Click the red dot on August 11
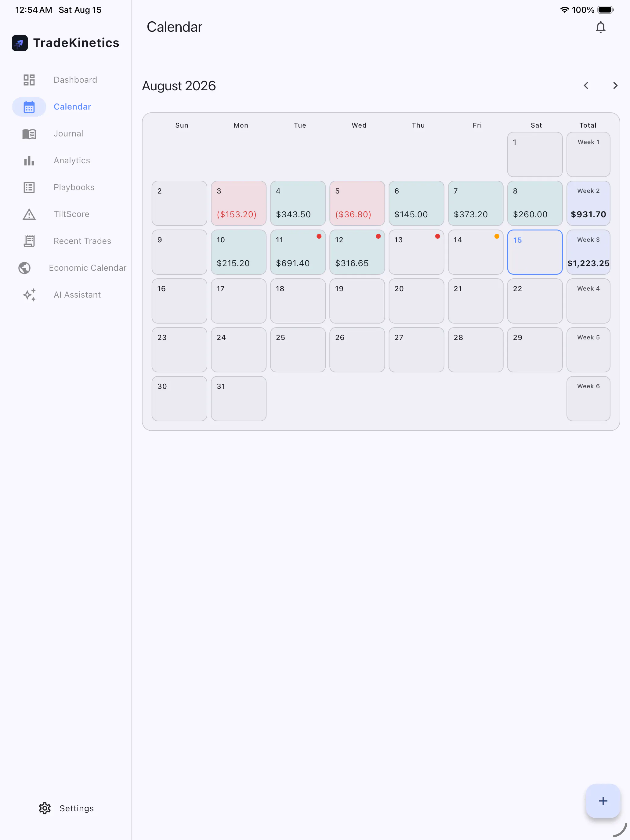Viewport: 630px width, 840px height. [x=319, y=236]
